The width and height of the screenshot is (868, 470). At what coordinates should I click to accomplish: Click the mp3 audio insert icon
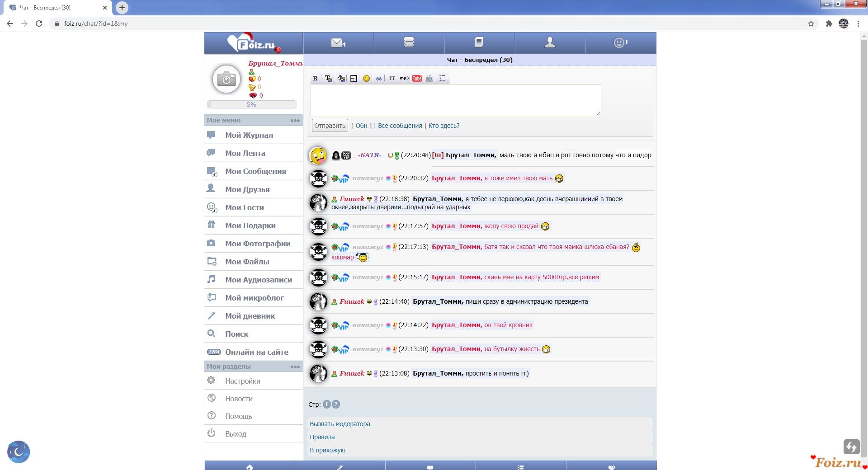click(x=404, y=78)
